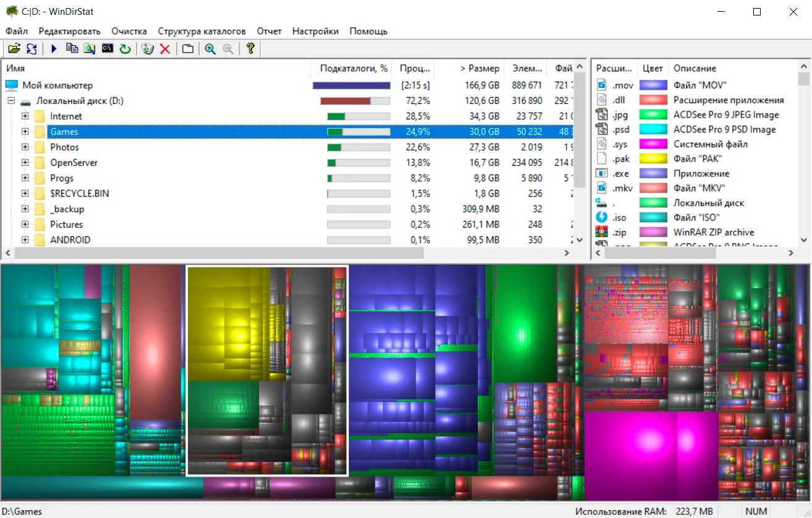The height and width of the screenshot is (518, 812).
Task: Click the Photos folder icon
Action: tap(40, 147)
